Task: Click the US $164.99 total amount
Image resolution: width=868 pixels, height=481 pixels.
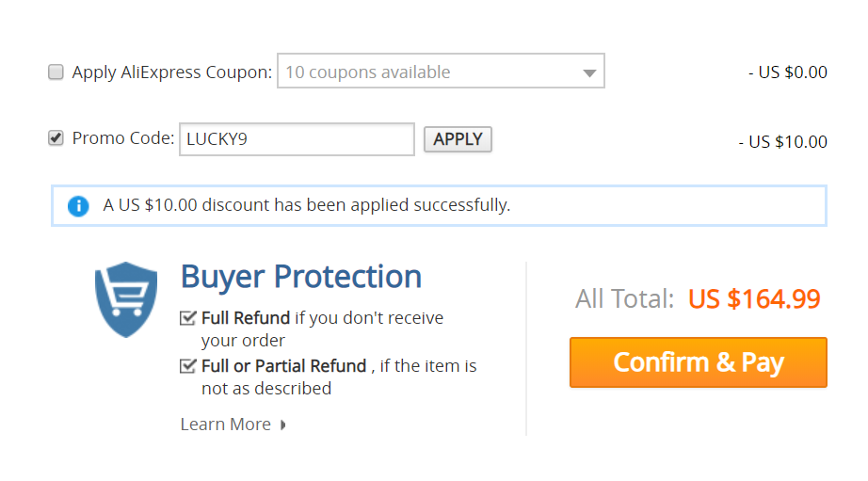Action: pos(754,299)
